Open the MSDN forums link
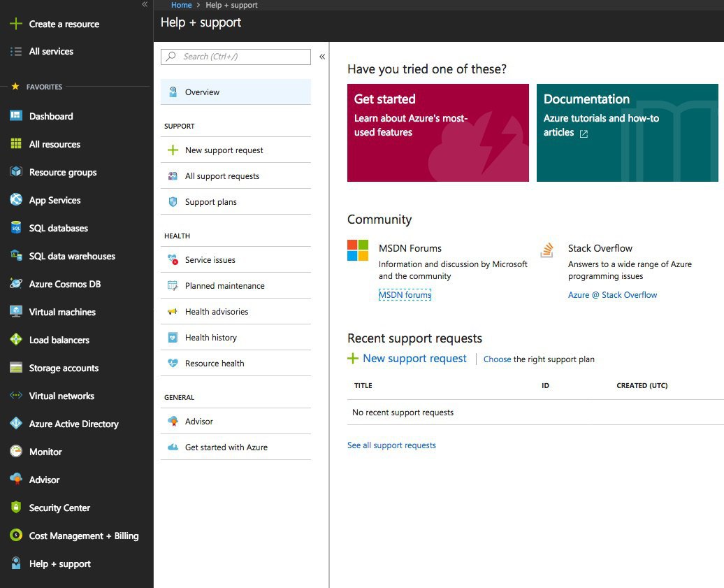This screenshot has height=588, width=724. pos(405,294)
